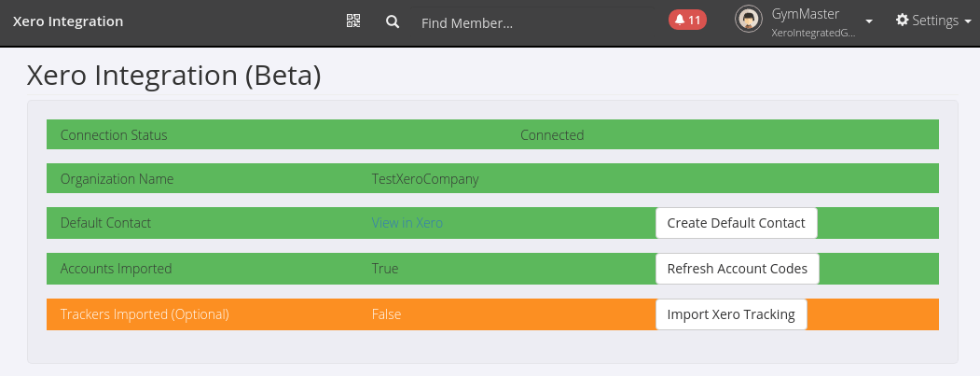The image size is (980, 376).
Task: Click the Connected status text
Action: [552, 135]
